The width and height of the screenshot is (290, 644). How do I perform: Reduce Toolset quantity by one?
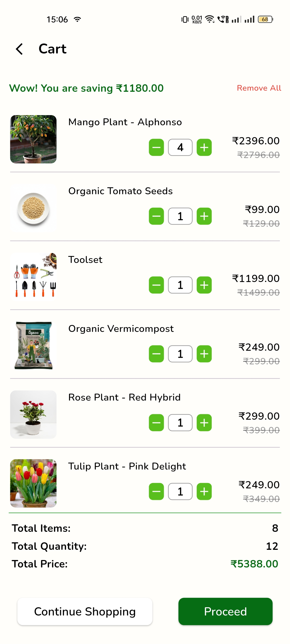pyautogui.click(x=156, y=285)
